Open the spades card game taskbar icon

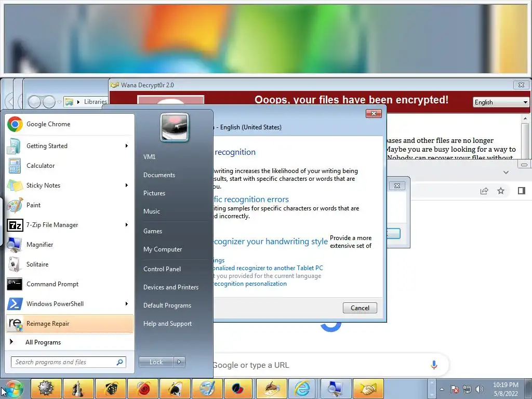click(x=175, y=389)
